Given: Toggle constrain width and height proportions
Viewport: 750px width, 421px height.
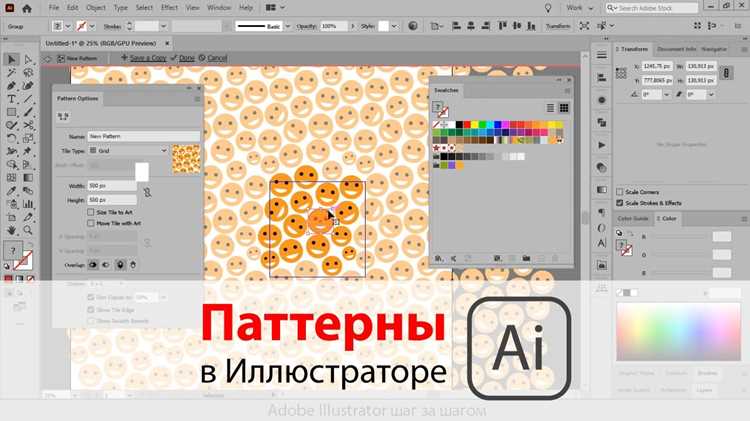Looking at the screenshot, I should coord(726,73).
